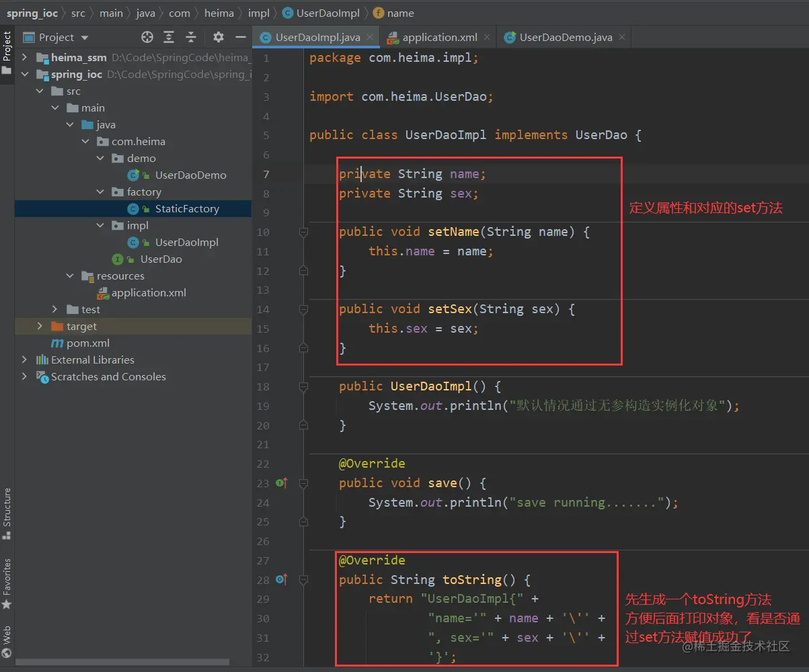Click the locate/select opened file target icon
Viewport: 809px width, 672px height.
147,38
